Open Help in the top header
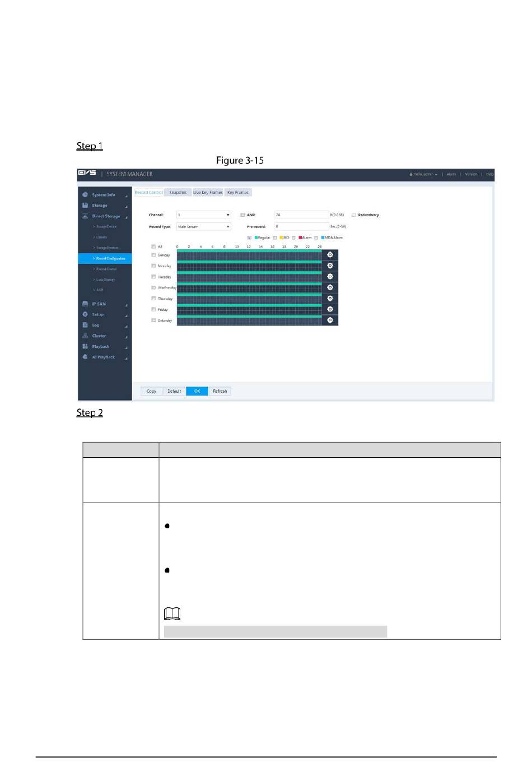 (489, 174)
